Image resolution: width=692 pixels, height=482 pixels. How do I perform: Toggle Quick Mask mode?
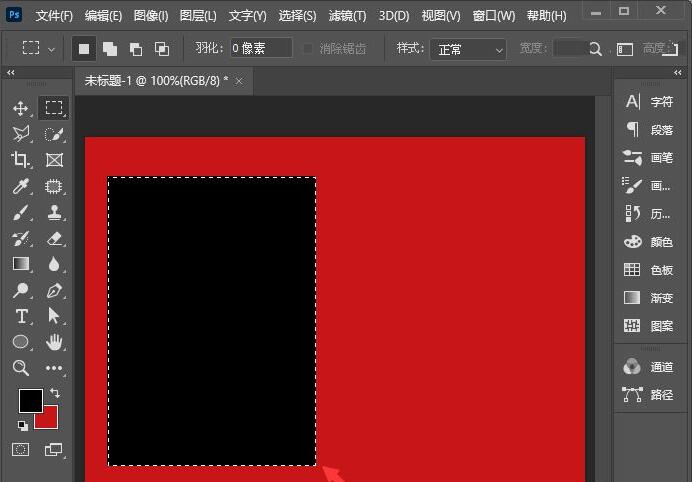click(x=20, y=449)
